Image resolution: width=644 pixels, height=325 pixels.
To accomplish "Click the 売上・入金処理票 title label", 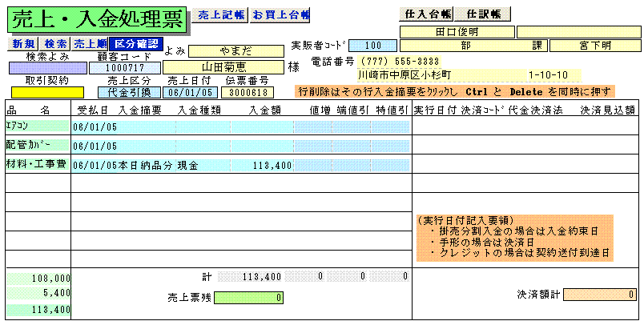I will click(96, 19).
